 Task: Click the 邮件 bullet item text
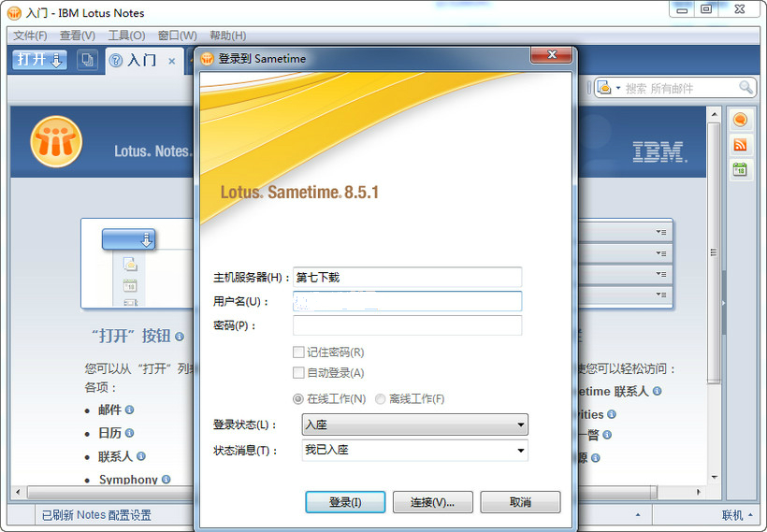coord(109,410)
